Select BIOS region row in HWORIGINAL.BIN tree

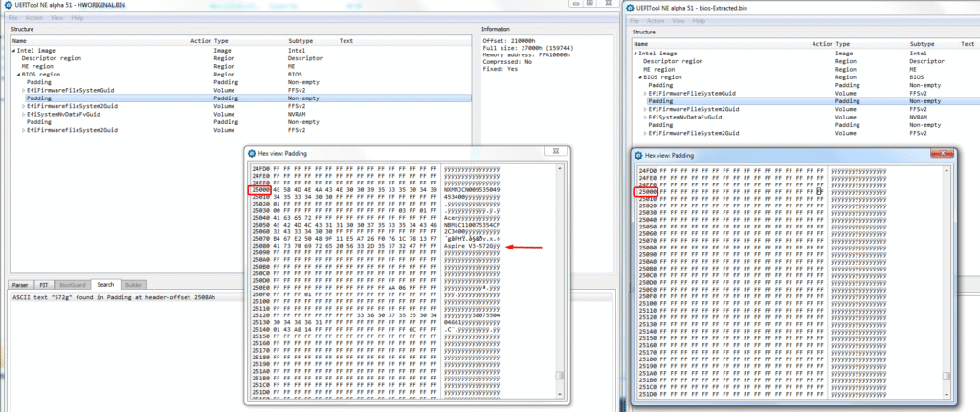click(x=240, y=75)
